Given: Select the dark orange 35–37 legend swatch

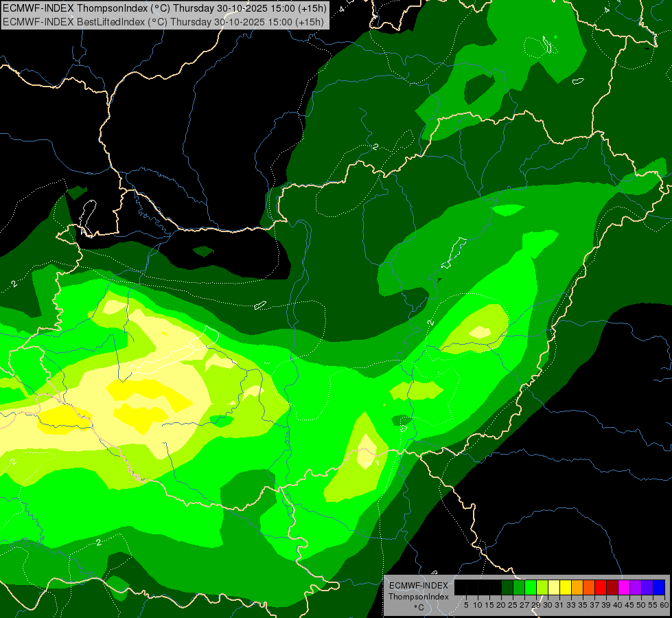Looking at the screenshot, I should click(x=589, y=587).
